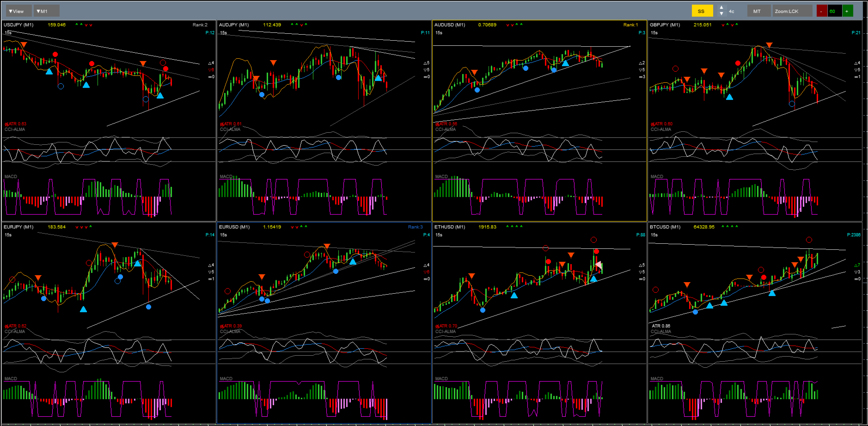
Task: Increase column count with up arrow
Action: click(721, 8)
